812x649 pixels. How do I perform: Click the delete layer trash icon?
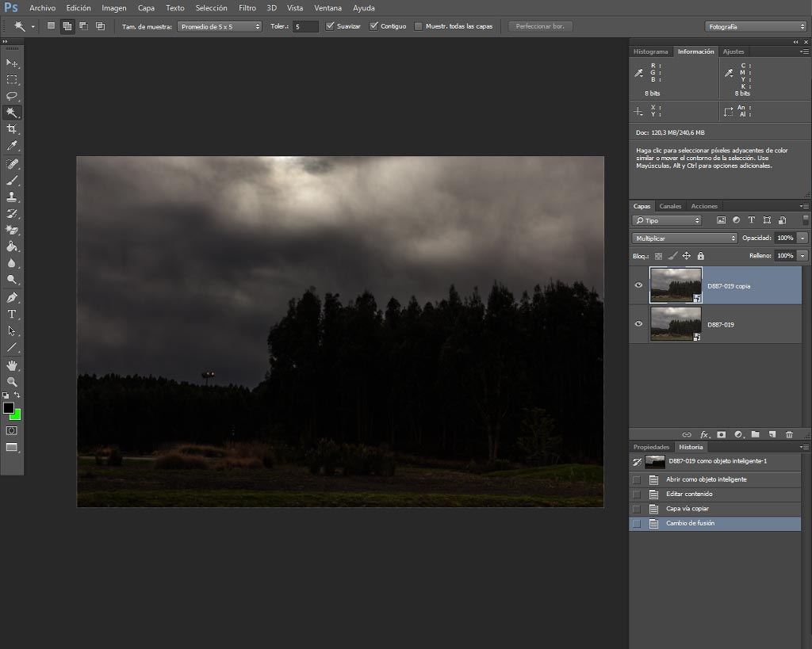[x=789, y=435]
